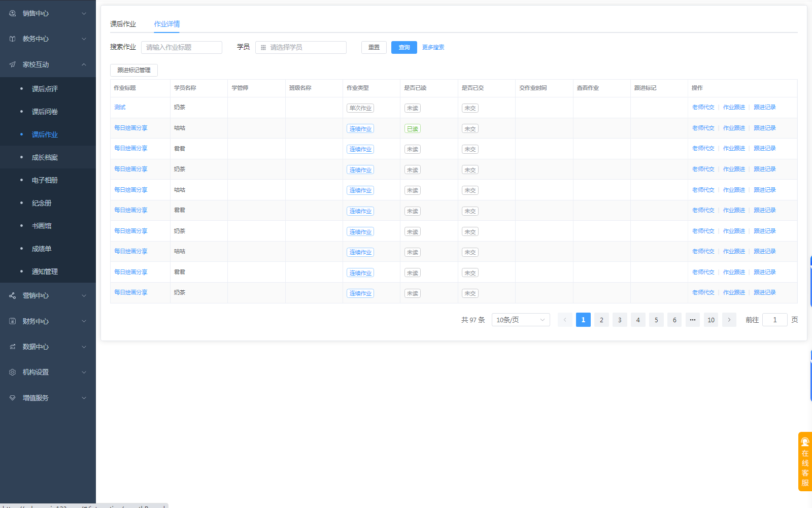Image resolution: width=812 pixels, height=508 pixels.
Task: Expand the 营销中心 menu chevron
Action: 84,295
